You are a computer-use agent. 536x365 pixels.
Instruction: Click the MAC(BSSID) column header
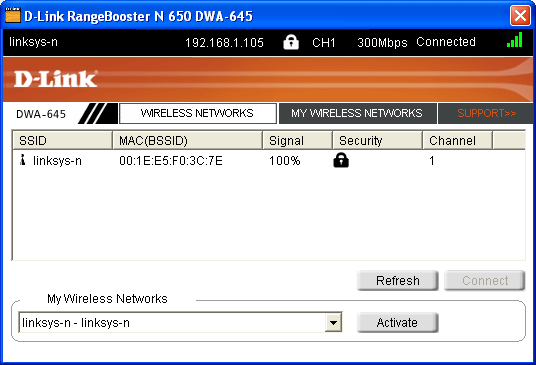(x=188, y=140)
